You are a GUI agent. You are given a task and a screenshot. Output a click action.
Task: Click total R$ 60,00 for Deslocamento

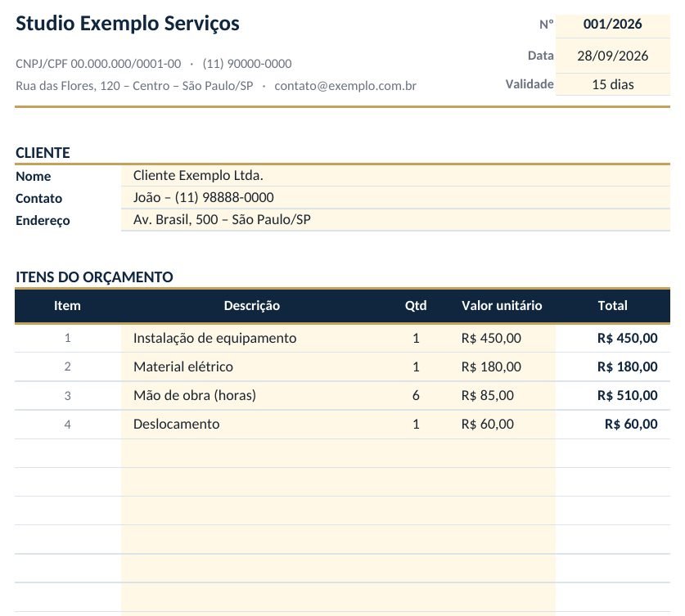(631, 424)
